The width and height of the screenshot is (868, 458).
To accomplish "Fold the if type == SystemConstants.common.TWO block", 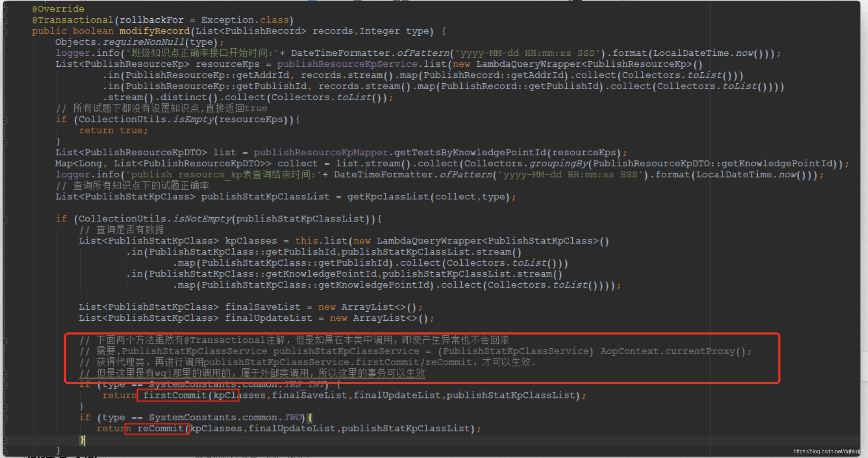I will [5, 418].
